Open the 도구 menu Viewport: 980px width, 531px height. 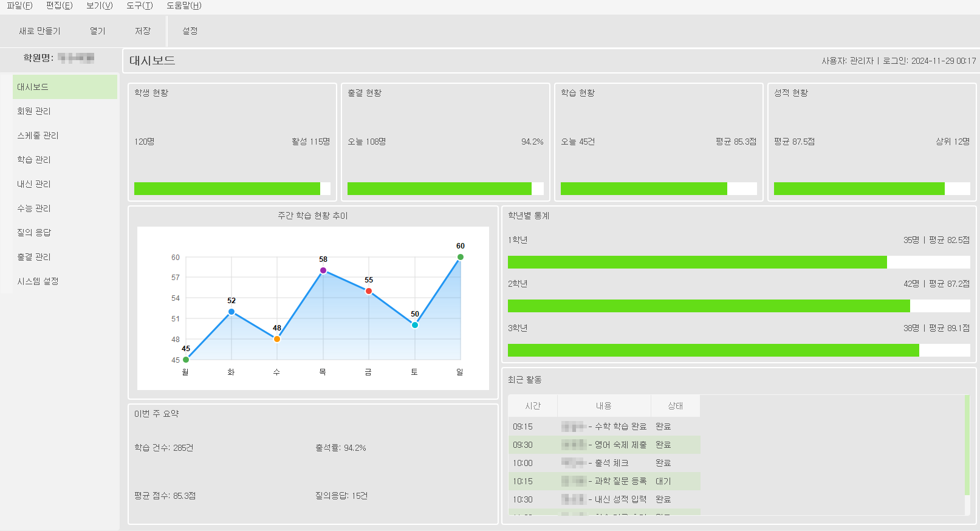pyautogui.click(x=139, y=5)
